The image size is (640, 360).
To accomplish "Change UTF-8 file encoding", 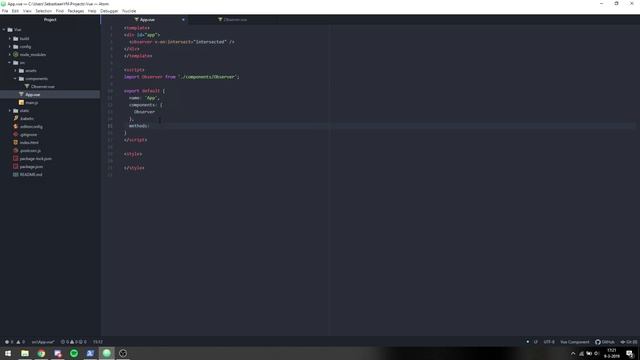I will click(x=549, y=342).
